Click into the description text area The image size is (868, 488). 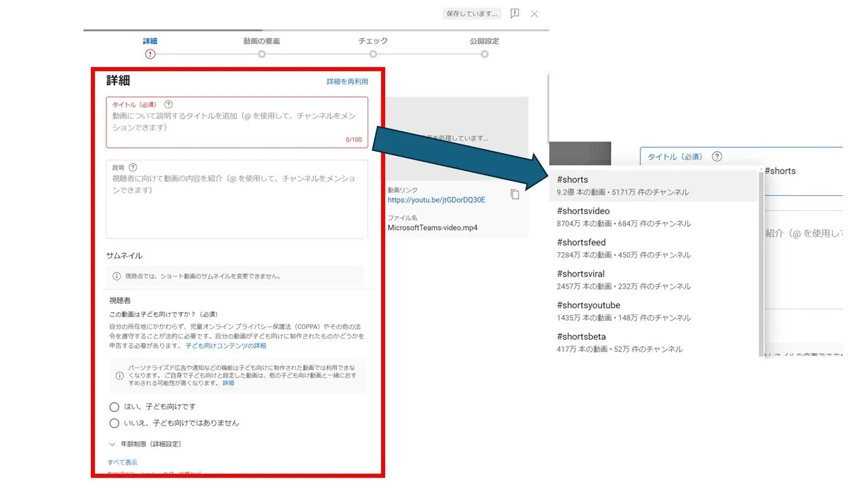[x=237, y=199]
